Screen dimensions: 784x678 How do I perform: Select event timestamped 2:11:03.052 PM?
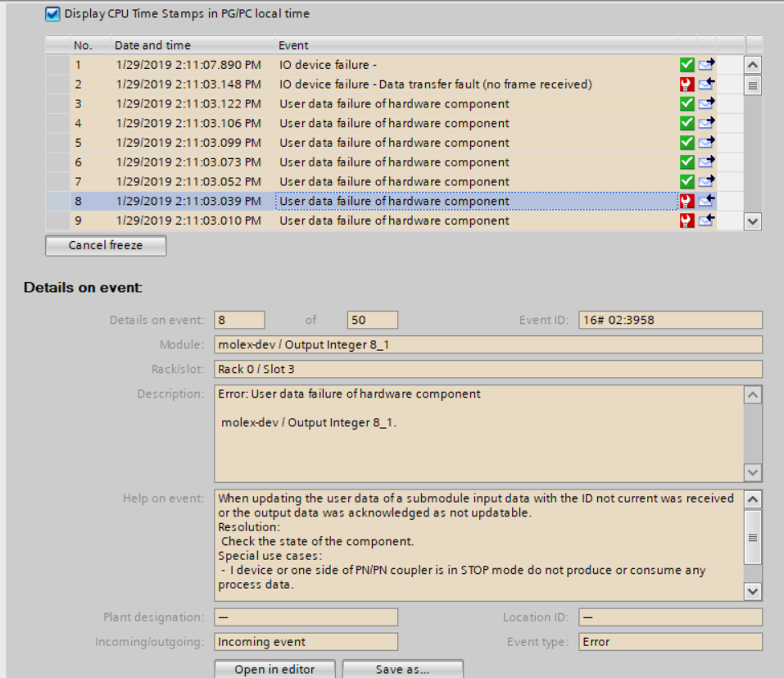pyautogui.click(x=381, y=182)
